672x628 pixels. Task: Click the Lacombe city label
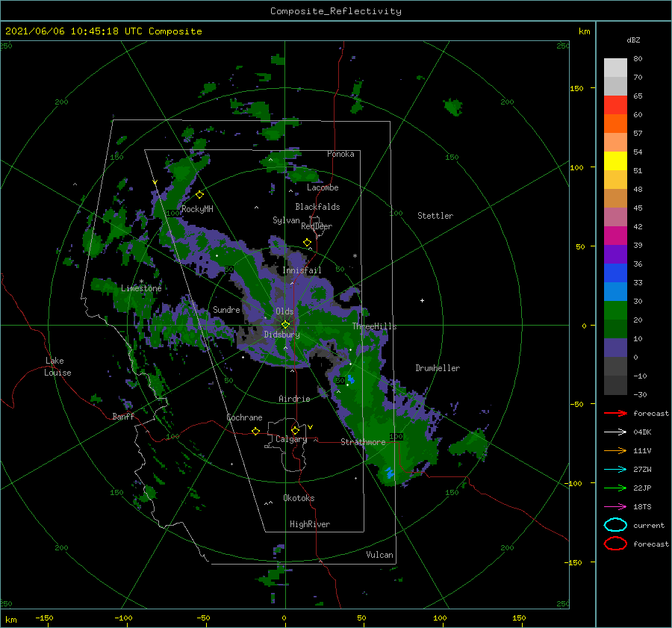323,187
